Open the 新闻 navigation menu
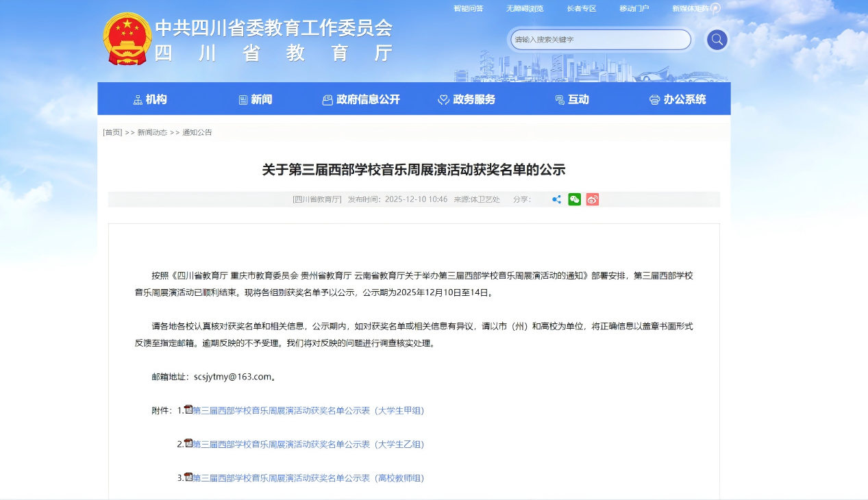This screenshot has width=868, height=500. click(256, 99)
